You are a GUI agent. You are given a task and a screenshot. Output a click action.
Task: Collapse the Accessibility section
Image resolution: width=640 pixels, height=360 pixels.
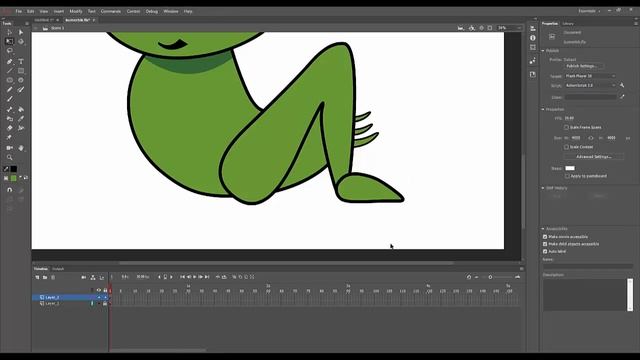pos(543,229)
